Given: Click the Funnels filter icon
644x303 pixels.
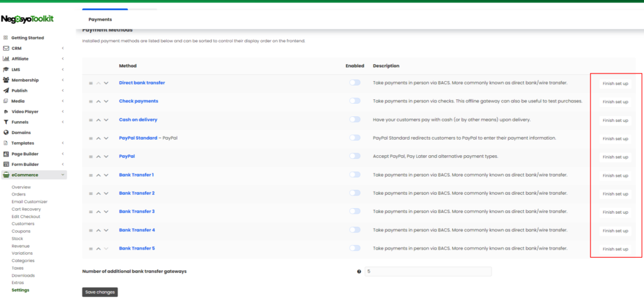Looking at the screenshot, I should [6, 122].
